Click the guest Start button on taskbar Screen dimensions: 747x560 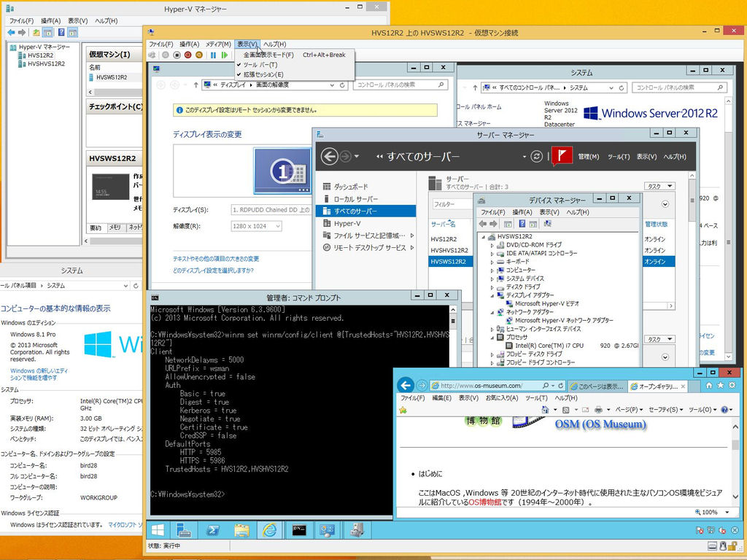[x=158, y=529]
